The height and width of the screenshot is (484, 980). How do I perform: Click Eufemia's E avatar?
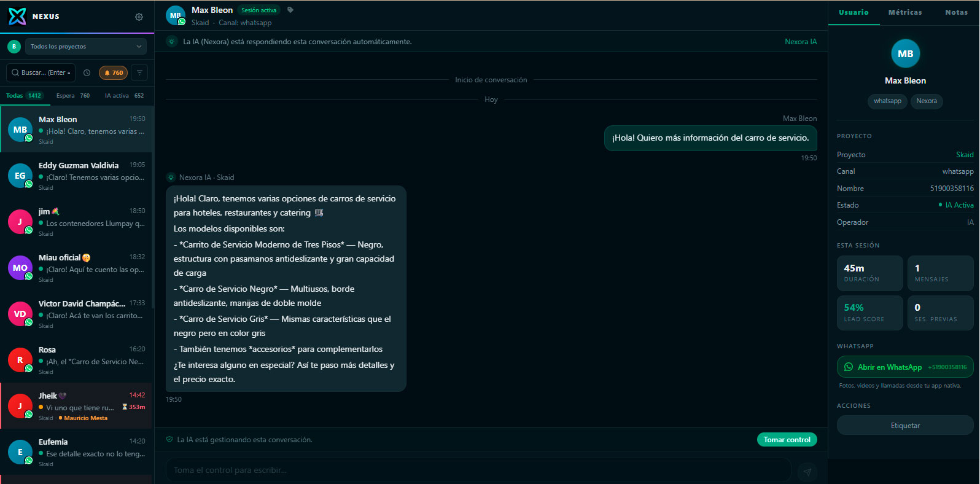20,452
